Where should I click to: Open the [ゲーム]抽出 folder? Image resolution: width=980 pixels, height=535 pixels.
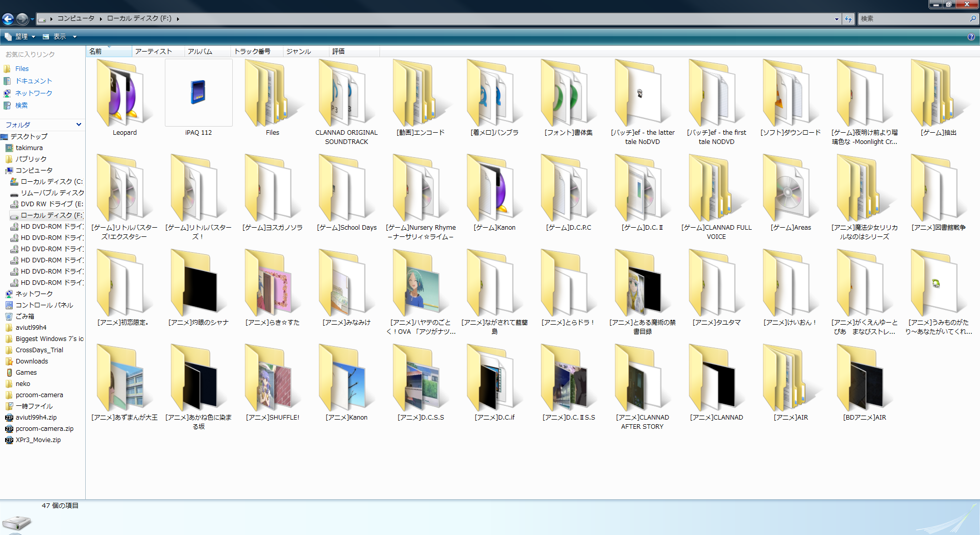click(939, 93)
